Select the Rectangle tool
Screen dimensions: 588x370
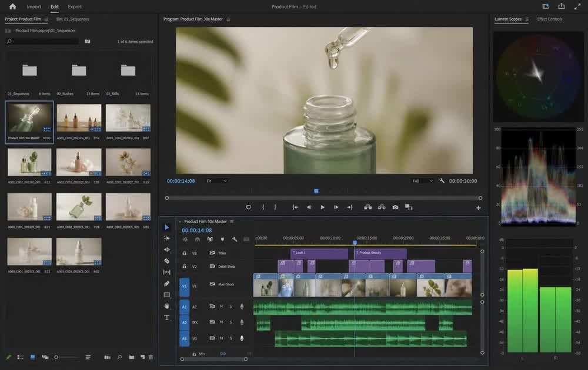tap(167, 295)
